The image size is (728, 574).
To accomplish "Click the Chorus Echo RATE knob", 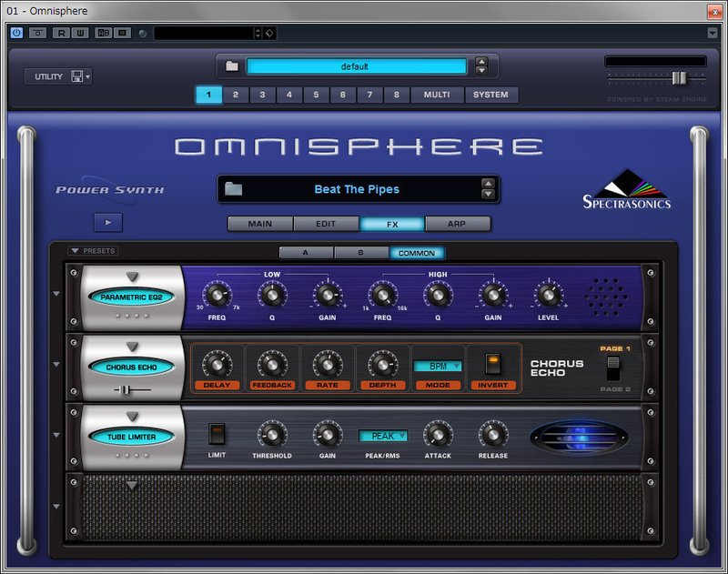I will point(328,364).
